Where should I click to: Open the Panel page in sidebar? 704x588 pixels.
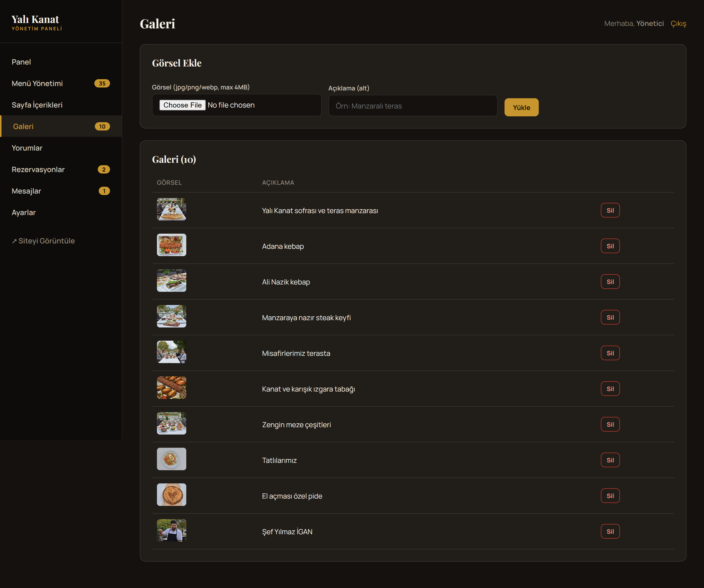click(x=61, y=62)
